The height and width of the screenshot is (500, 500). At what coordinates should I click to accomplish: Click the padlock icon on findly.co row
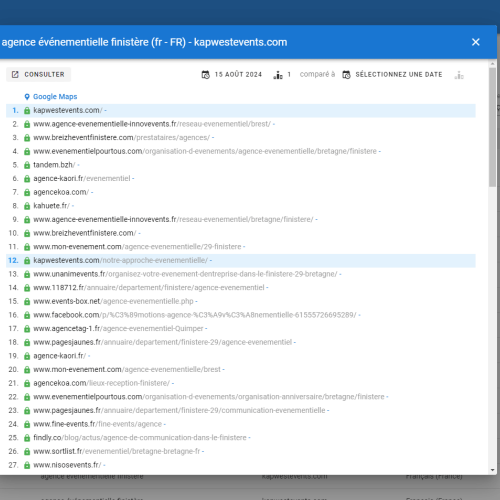click(27, 438)
